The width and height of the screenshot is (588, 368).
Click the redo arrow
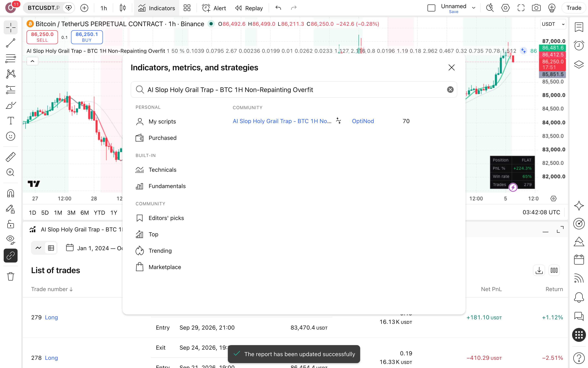coord(294,8)
